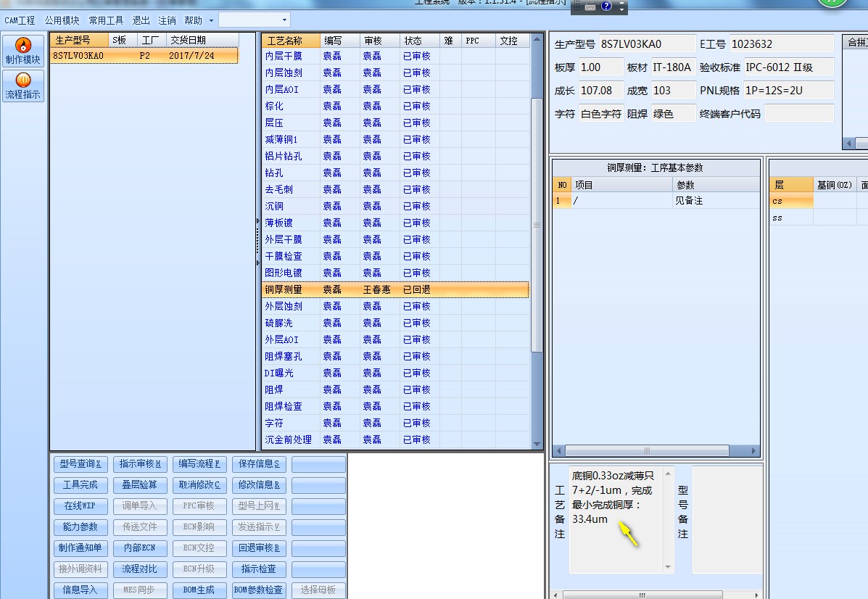The width and height of the screenshot is (868, 599).
Task: Click the 退出 menu item
Action: click(x=141, y=20)
